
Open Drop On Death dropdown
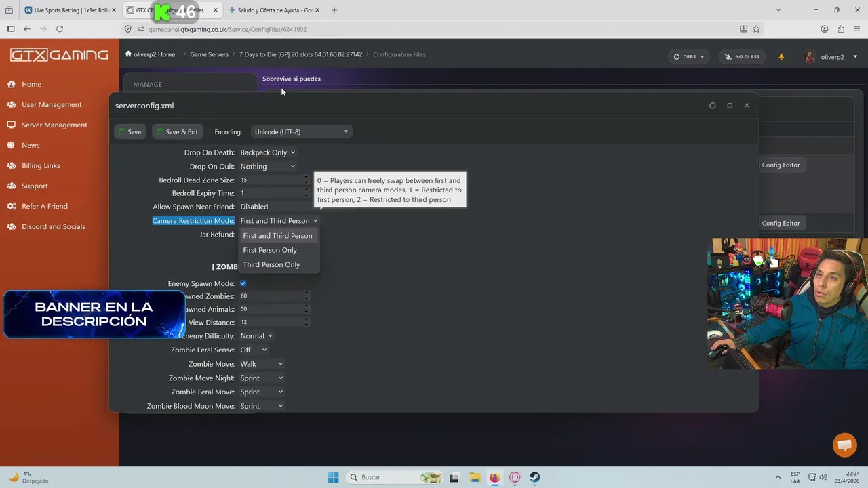(x=268, y=152)
